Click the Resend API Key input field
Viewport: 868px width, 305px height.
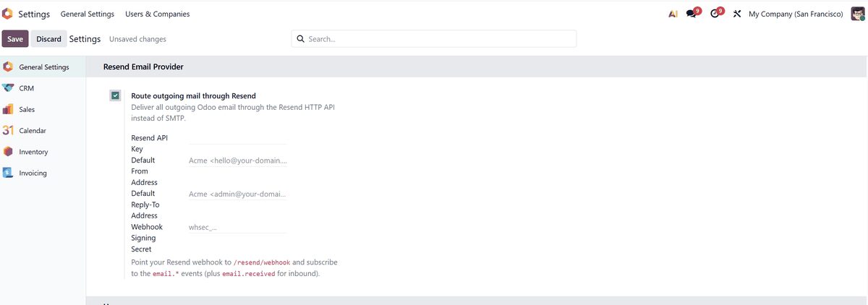point(237,138)
